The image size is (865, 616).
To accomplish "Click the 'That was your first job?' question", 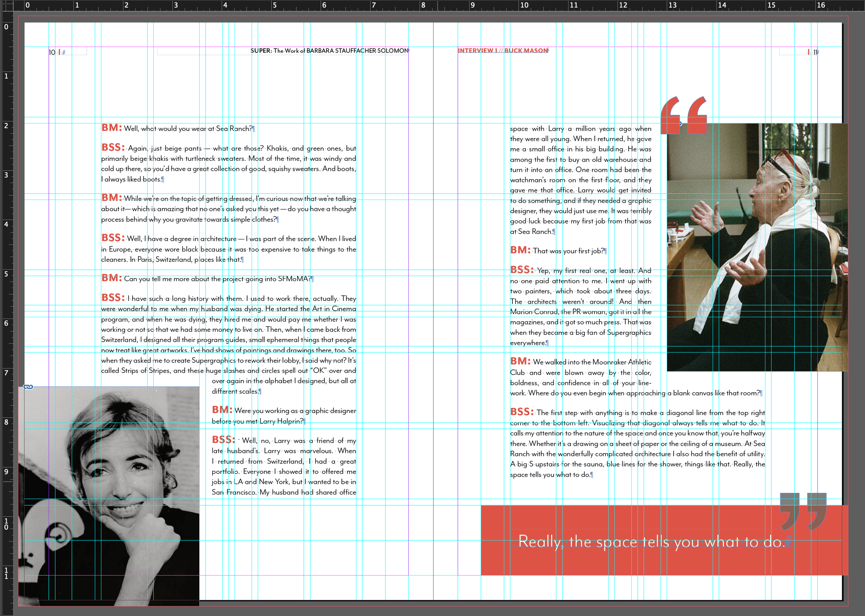I will (558, 250).
